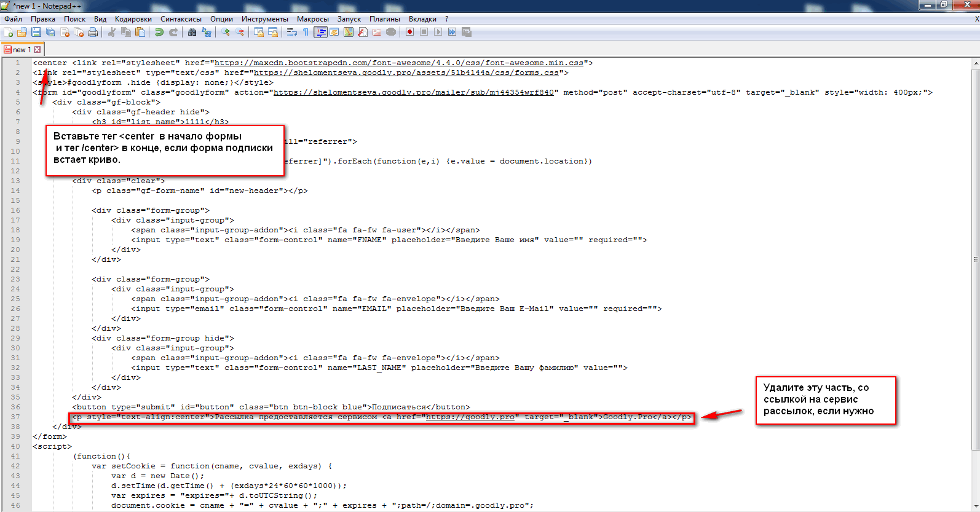
Task: Click the Stop macro recording button
Action: pyautogui.click(x=424, y=32)
